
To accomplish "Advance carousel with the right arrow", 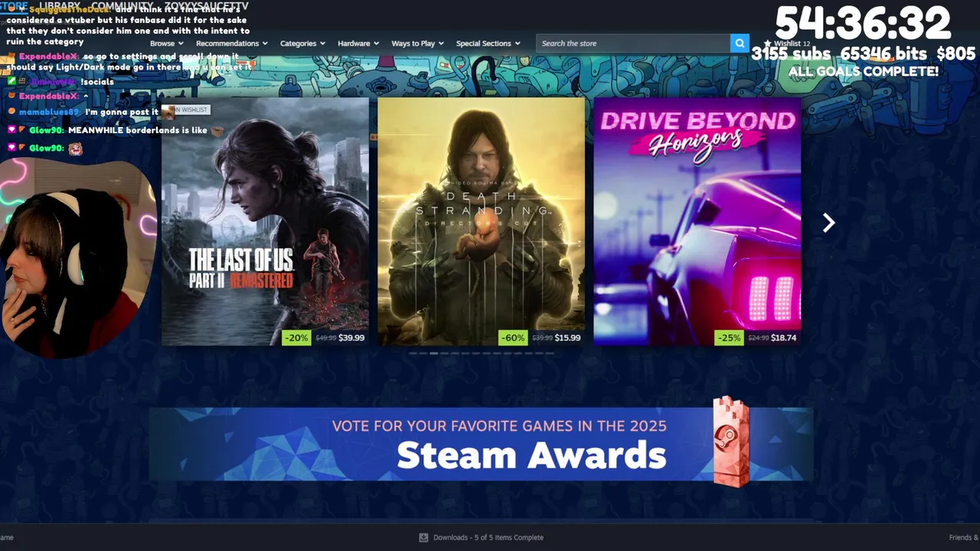I will point(828,223).
